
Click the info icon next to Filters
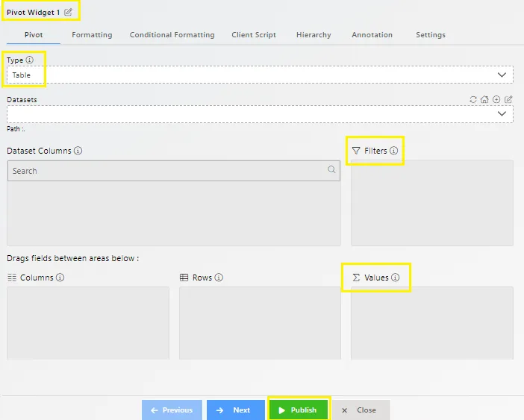pos(394,151)
